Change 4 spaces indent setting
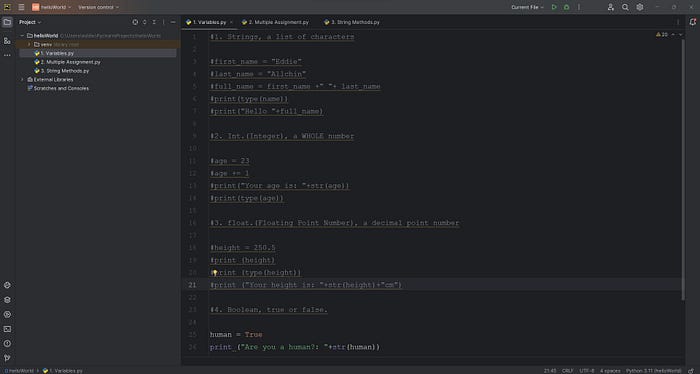 pyautogui.click(x=610, y=370)
